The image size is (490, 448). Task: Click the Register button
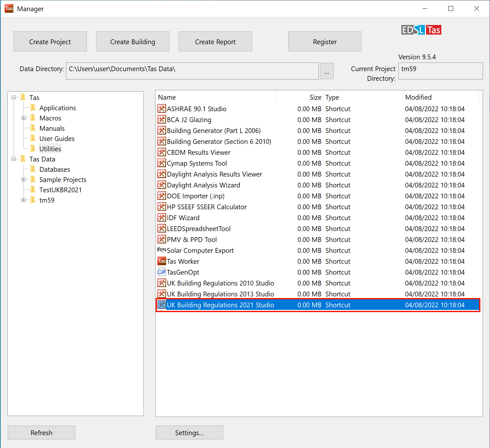click(x=325, y=41)
